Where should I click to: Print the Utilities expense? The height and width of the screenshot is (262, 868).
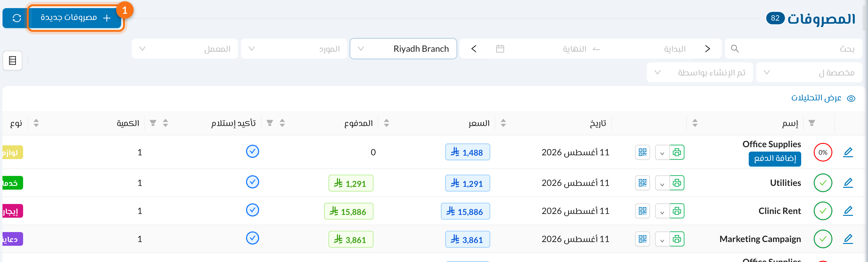pyautogui.click(x=677, y=183)
